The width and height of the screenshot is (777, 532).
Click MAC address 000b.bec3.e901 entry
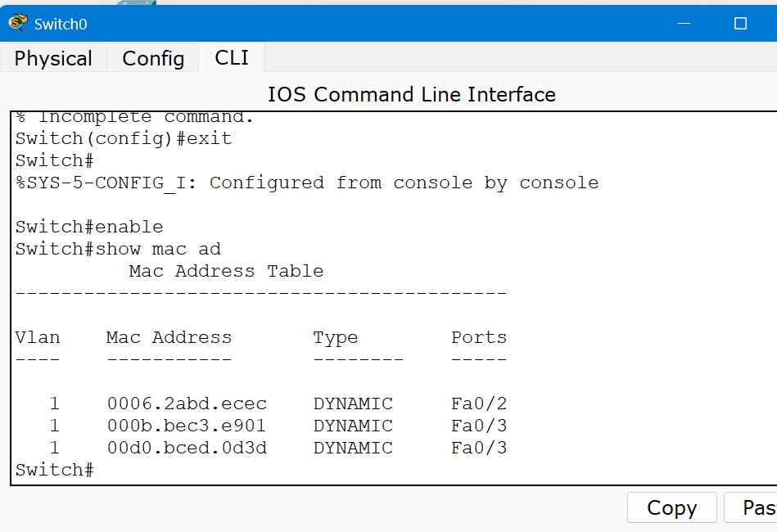[187, 426]
